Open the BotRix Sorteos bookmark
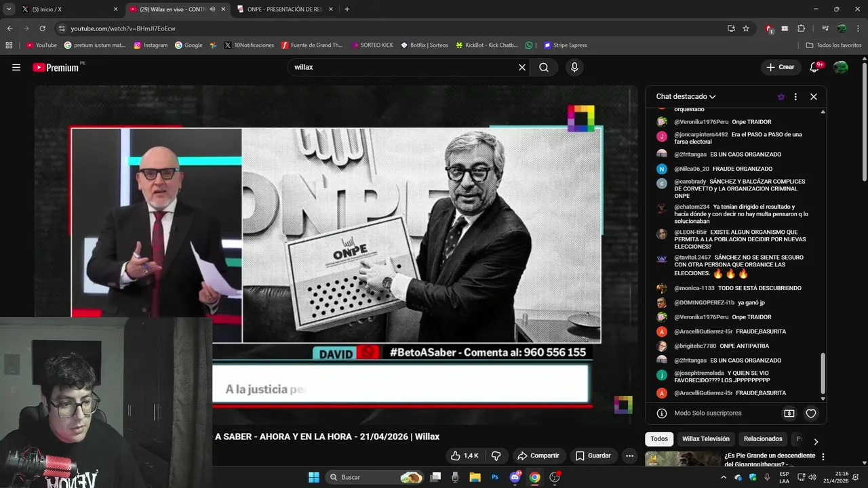The height and width of the screenshot is (488, 868). (424, 45)
